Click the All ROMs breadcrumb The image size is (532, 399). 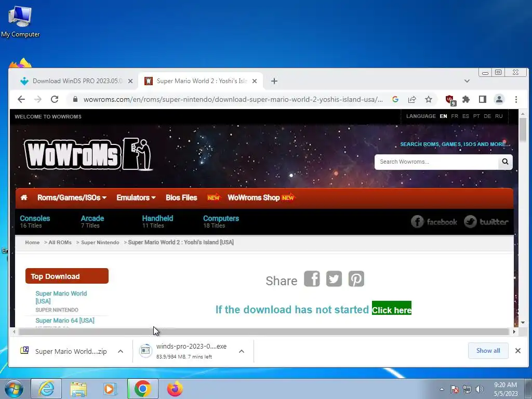point(60,242)
